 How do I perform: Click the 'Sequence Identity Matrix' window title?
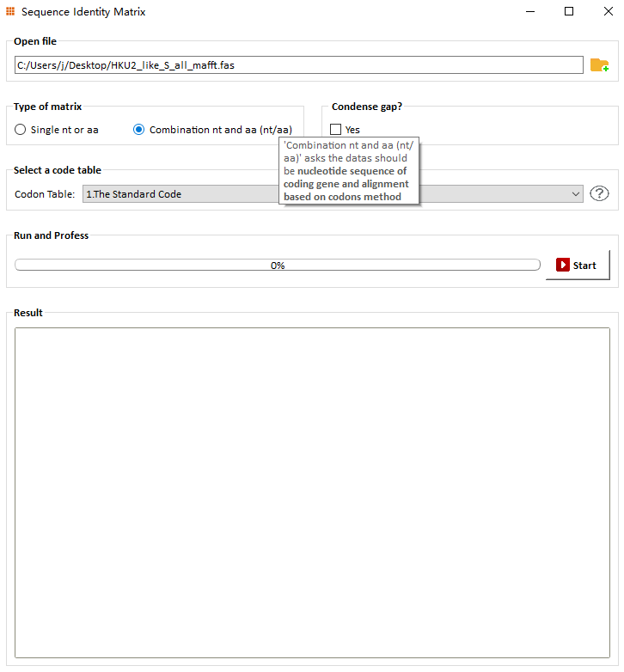83,11
